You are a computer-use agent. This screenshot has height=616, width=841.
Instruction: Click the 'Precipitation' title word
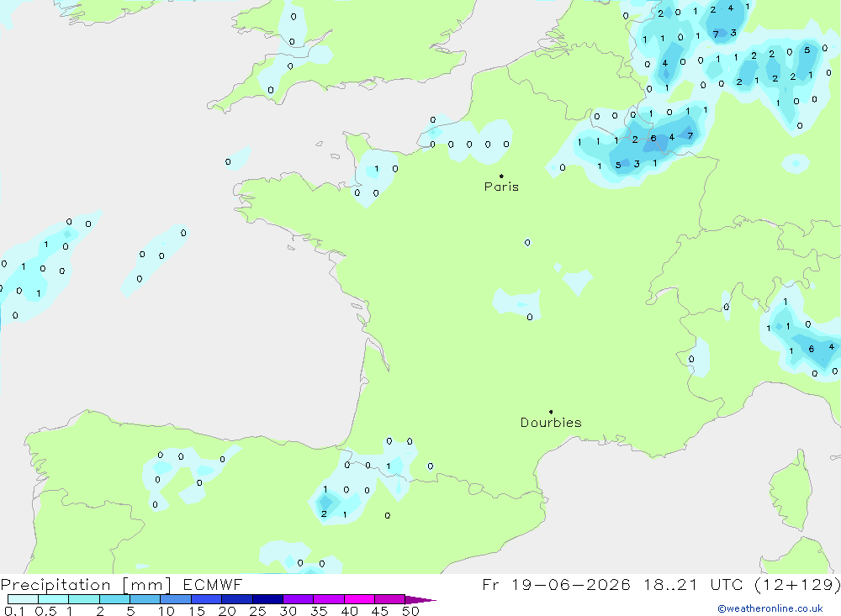tap(56, 585)
